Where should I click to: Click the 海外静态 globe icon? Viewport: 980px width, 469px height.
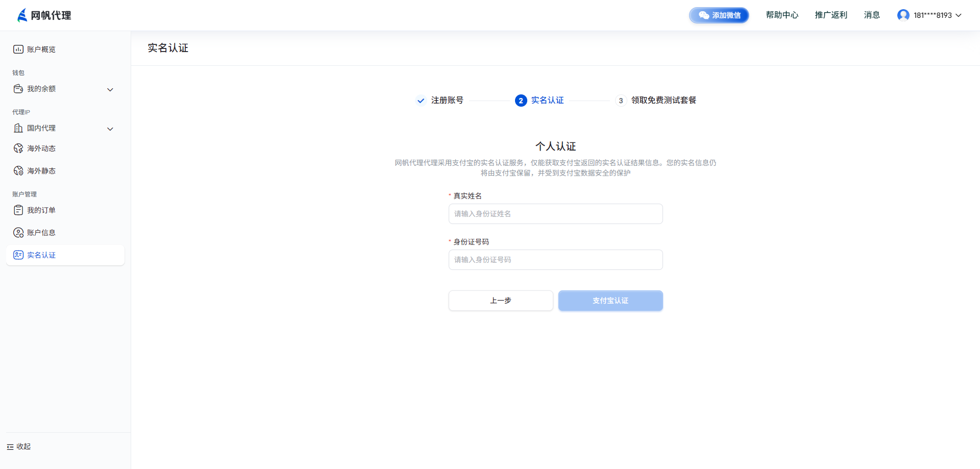(18, 171)
